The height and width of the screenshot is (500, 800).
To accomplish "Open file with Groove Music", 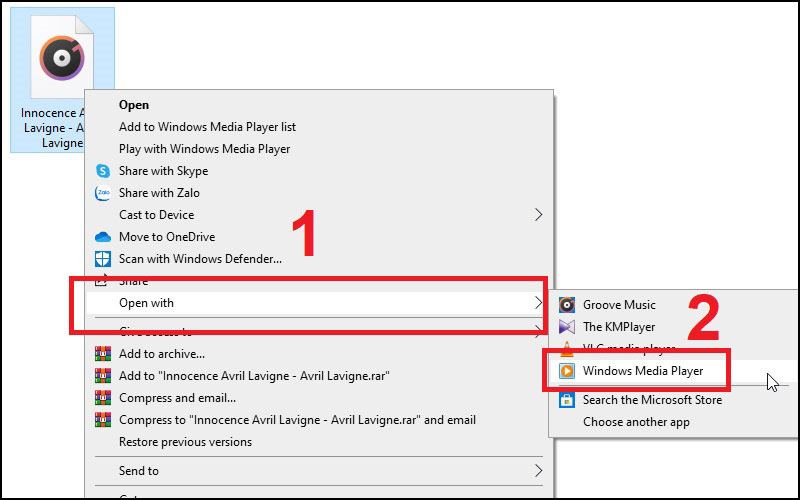I will (673, 305).
